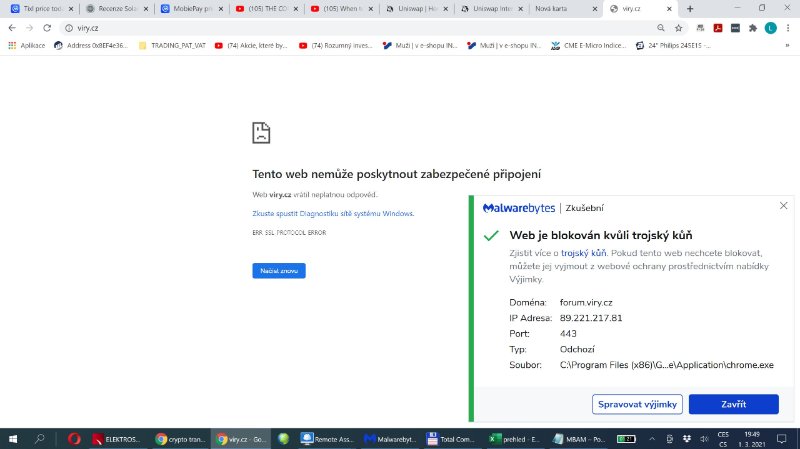
Task: Open Chrome three-dot menu
Action: coord(788,28)
